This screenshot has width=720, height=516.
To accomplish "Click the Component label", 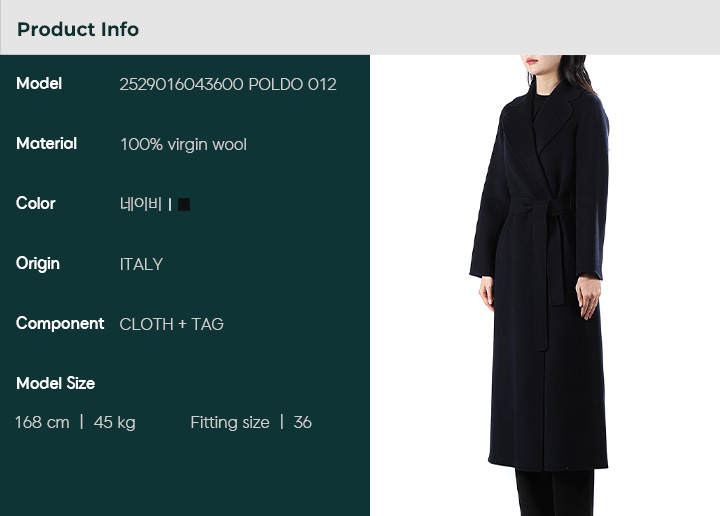I will tap(60, 324).
